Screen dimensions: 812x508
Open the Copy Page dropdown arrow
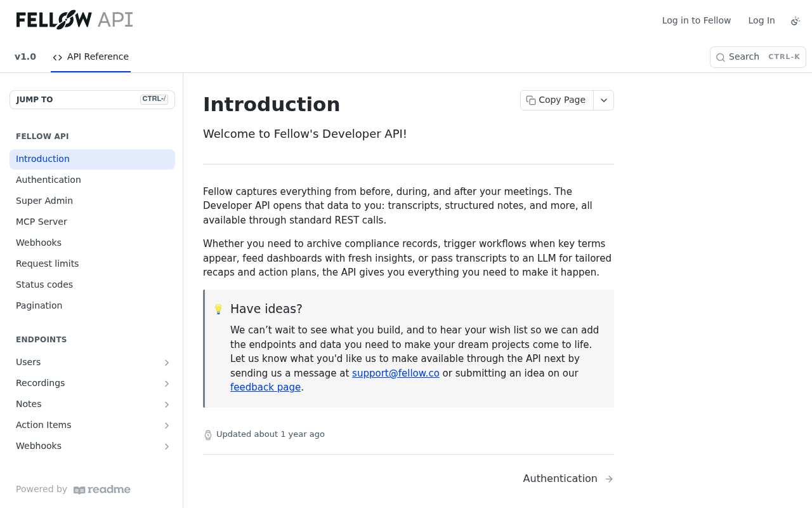pyautogui.click(x=604, y=100)
